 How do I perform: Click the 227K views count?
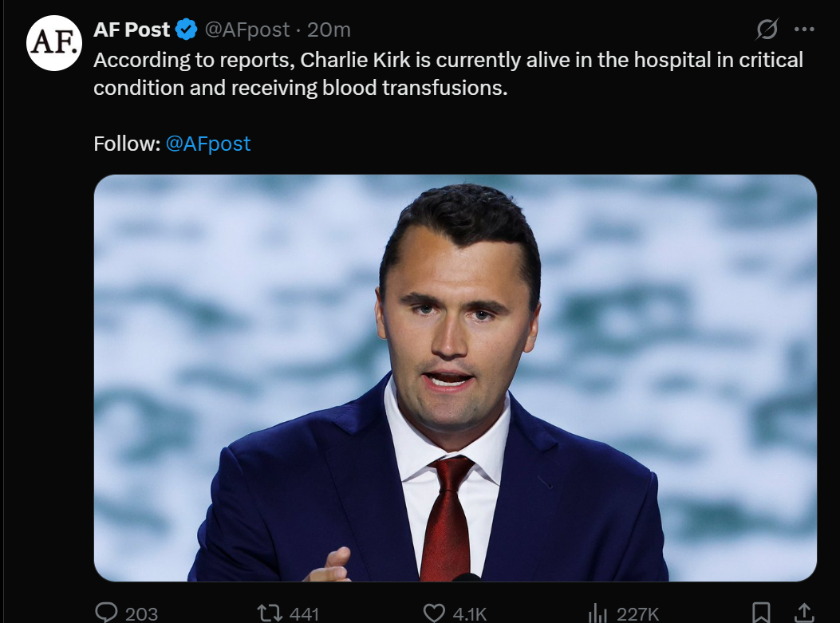(x=637, y=613)
